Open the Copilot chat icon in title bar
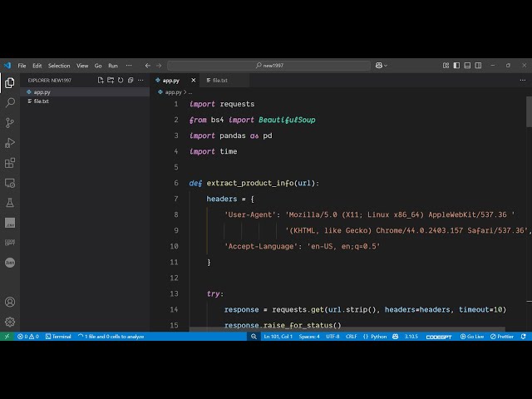 379,66
